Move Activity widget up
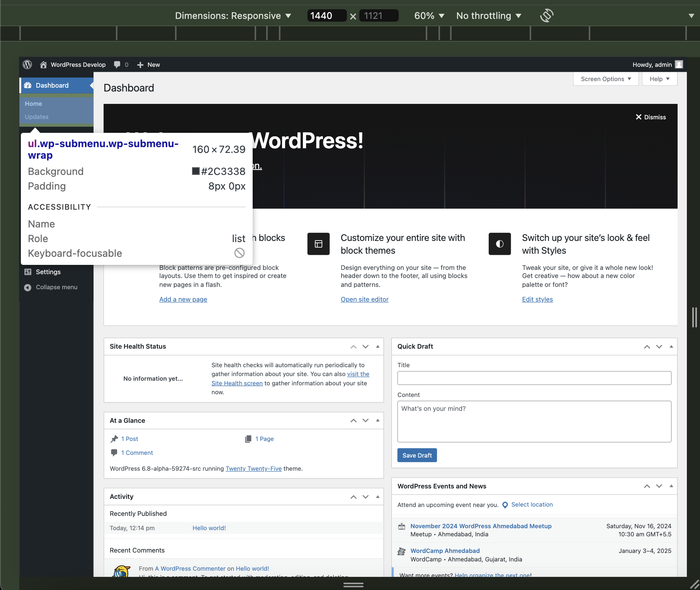Screen dimensions: 700x590 point(353,497)
